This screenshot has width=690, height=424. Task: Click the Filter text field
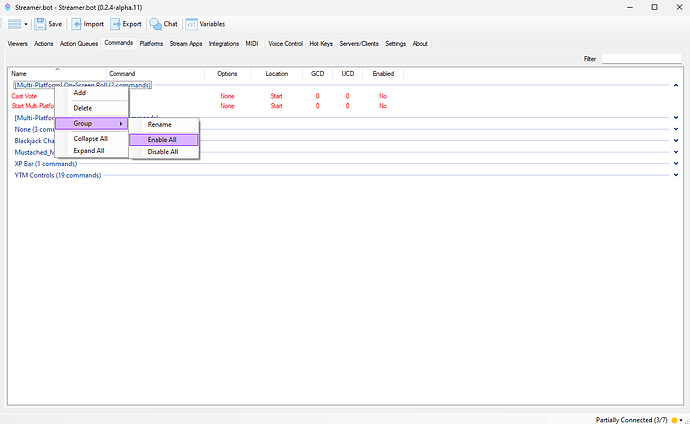pos(641,59)
